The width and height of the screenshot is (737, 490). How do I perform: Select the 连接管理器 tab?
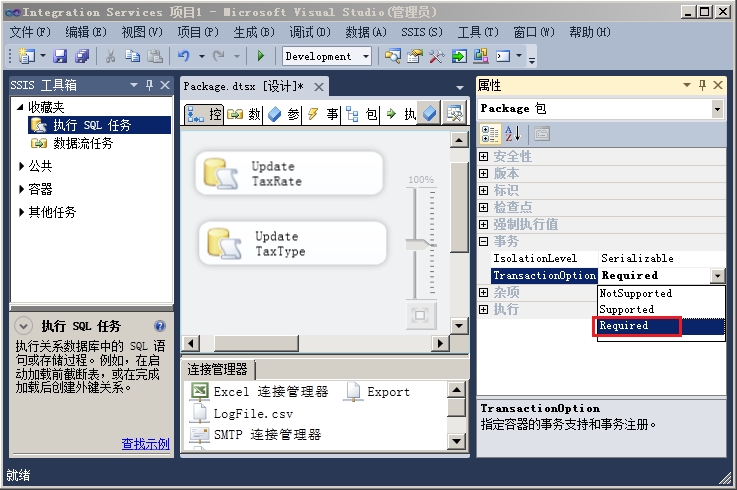click(217, 370)
